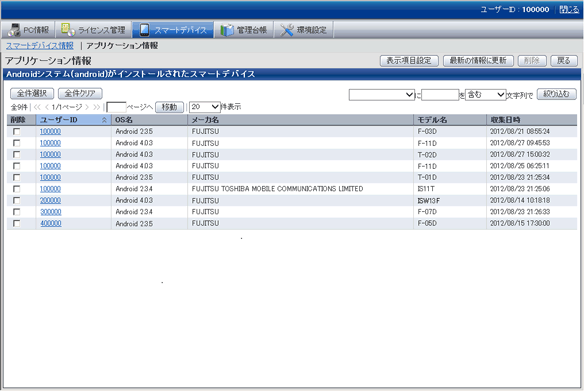
Task: Go to next page arrow
Action: click(x=87, y=107)
